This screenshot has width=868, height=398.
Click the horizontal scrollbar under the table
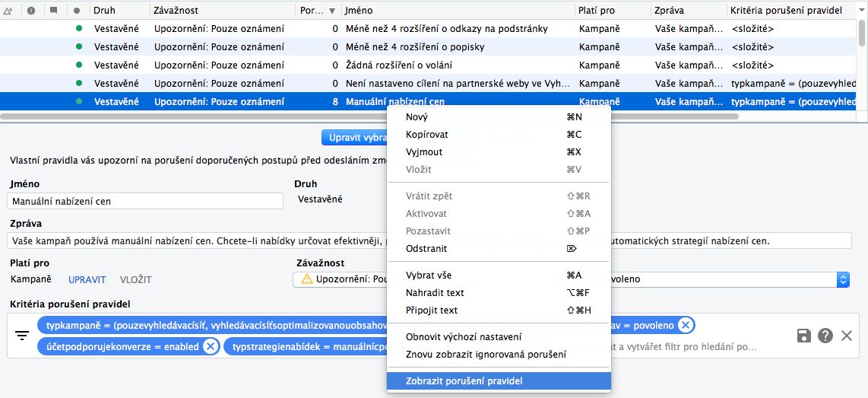[370, 116]
